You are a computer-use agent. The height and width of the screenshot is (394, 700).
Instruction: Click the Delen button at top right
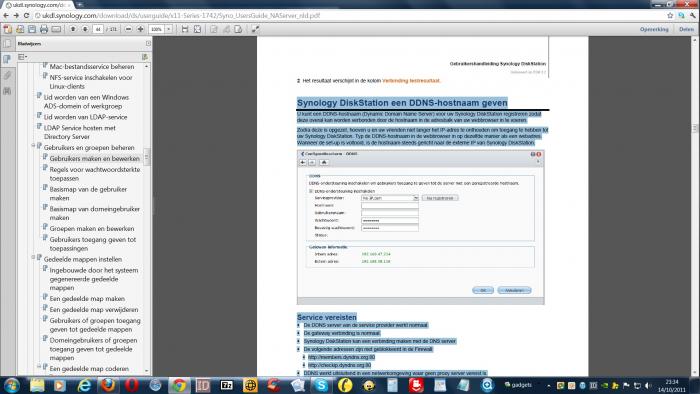click(687, 29)
